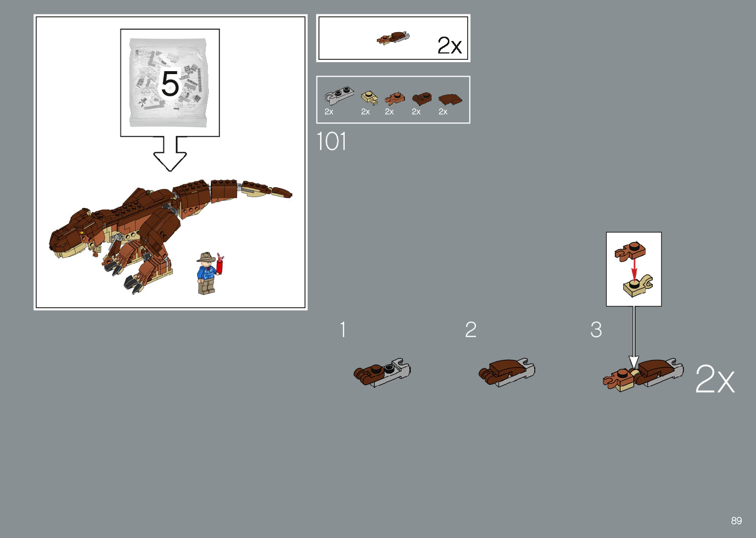The image size is (756, 538).
Task: Click the hollow downward arrow below the bag
Action: [170, 154]
